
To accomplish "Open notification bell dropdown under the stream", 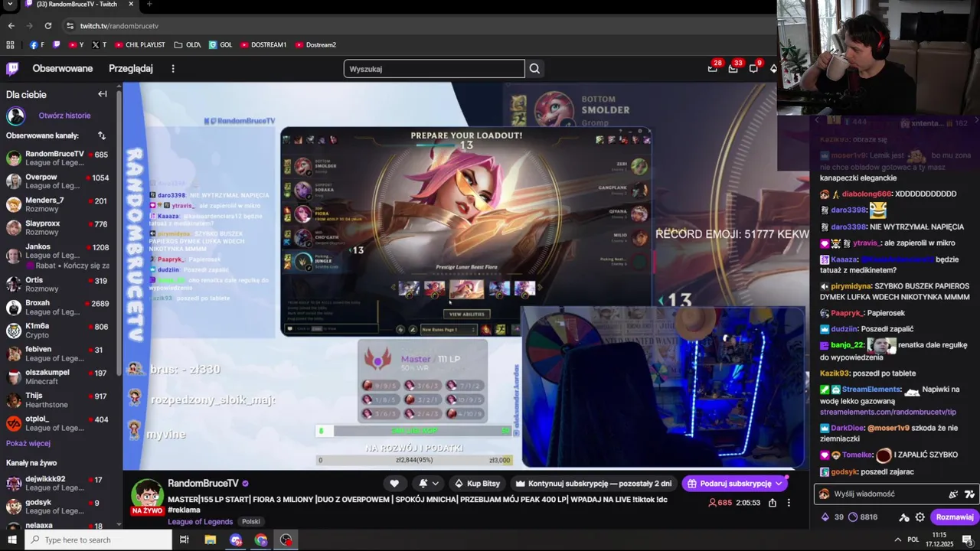I will (x=428, y=483).
